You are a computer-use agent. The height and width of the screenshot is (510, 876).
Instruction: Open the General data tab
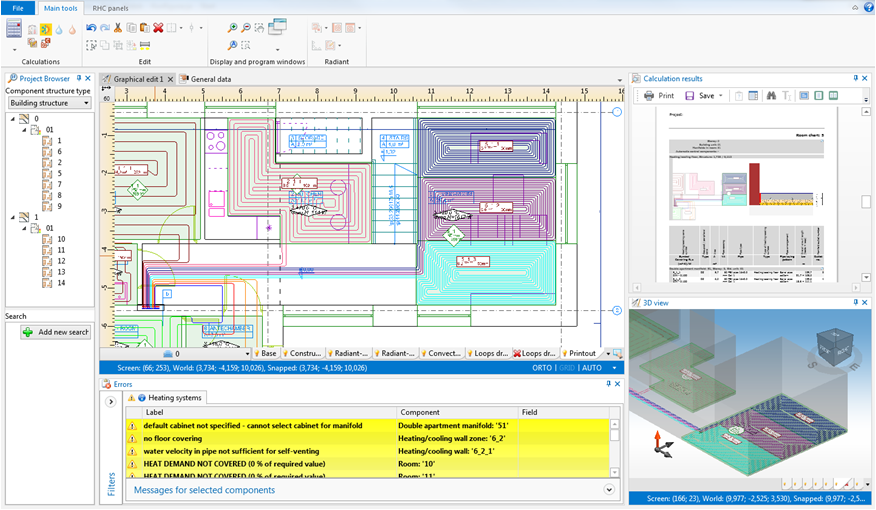point(210,79)
